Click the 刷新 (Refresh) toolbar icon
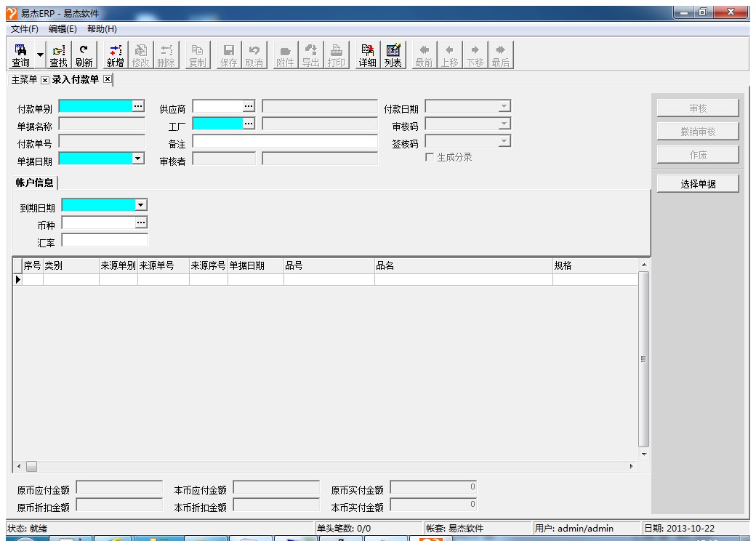The height and width of the screenshot is (541, 756). [x=83, y=55]
